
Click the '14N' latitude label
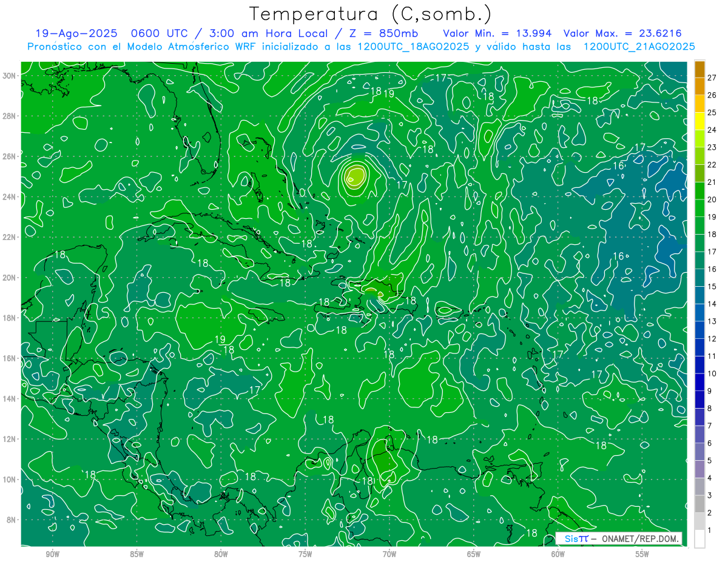pos(10,399)
